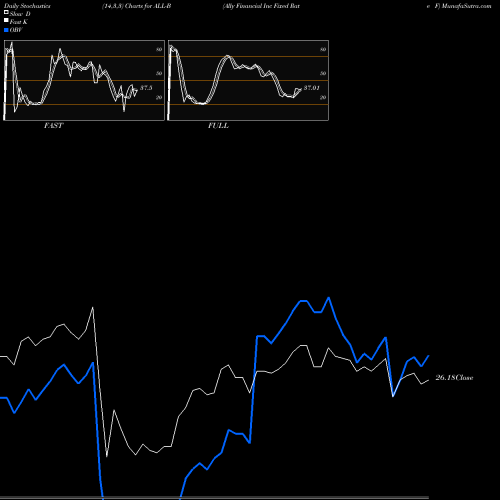The height and width of the screenshot is (500, 500).
Task: Click the FAST chart label
Action: (x=53, y=126)
